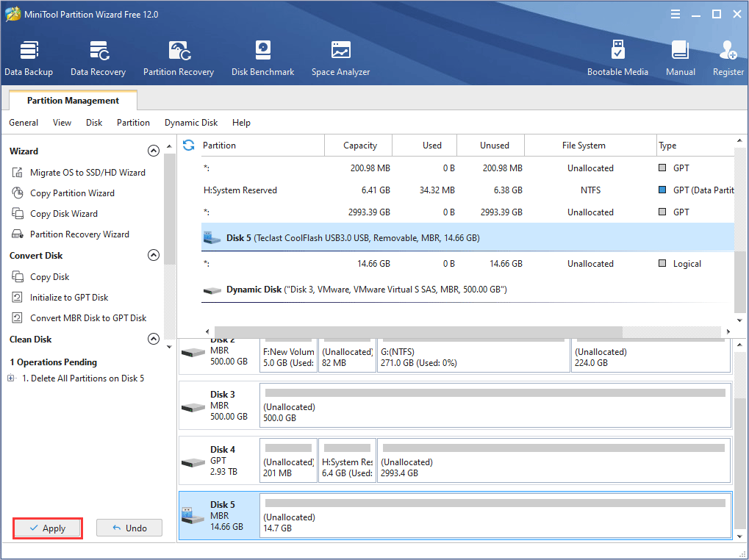Viewport: 749px width, 560px height.
Task: Sort by the Partition column header
Action: pyautogui.click(x=262, y=145)
